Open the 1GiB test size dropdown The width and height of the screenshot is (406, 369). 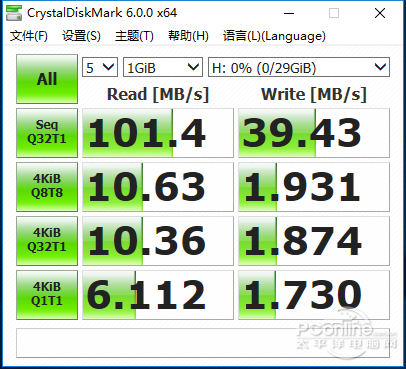click(163, 68)
